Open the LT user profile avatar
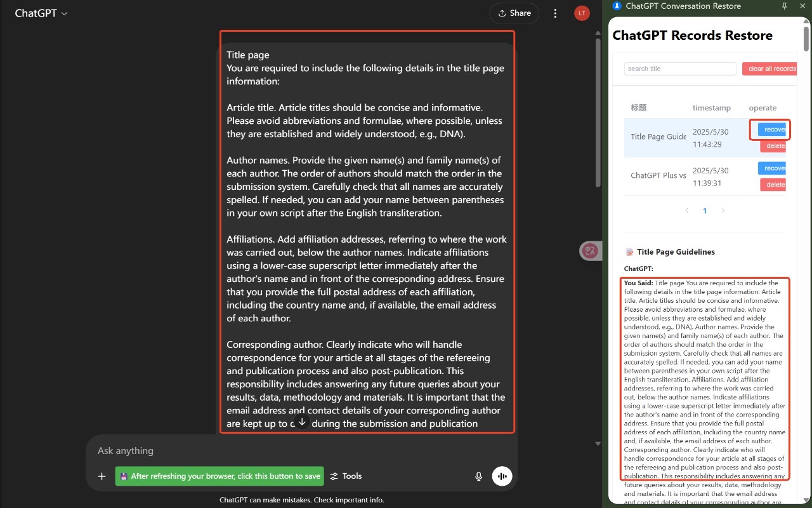This screenshot has height=508, width=812. (x=582, y=13)
